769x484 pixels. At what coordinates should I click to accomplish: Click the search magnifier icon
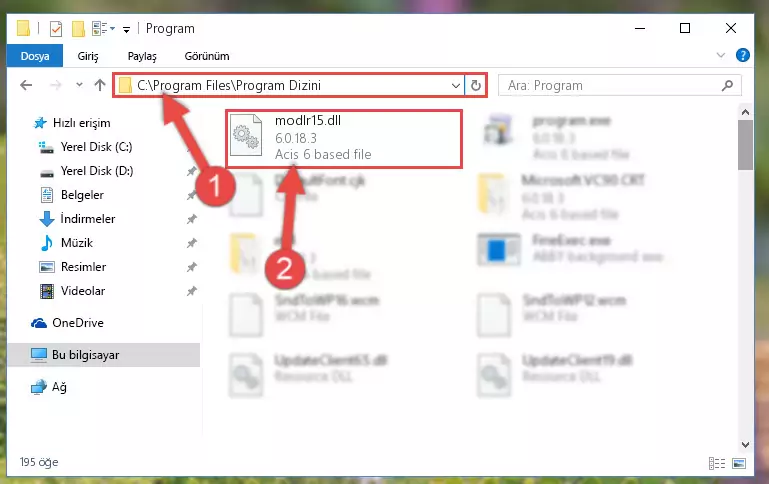(x=727, y=85)
